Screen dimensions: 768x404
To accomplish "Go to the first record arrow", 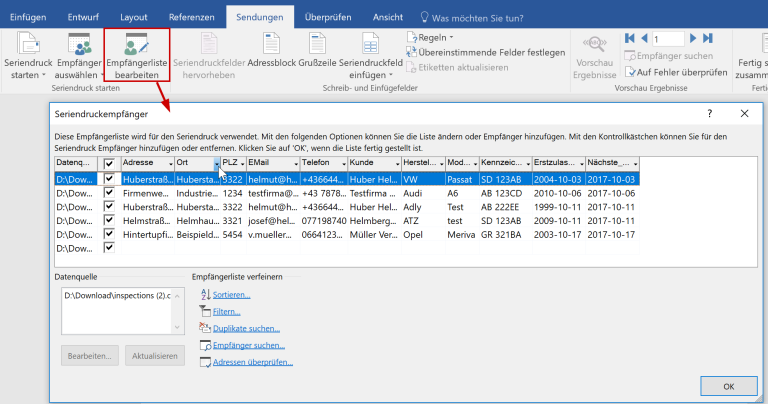I will coord(630,38).
